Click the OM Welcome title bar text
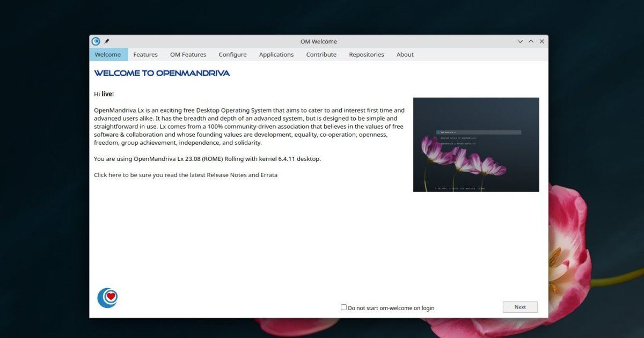This screenshot has height=338, width=644. pos(318,41)
